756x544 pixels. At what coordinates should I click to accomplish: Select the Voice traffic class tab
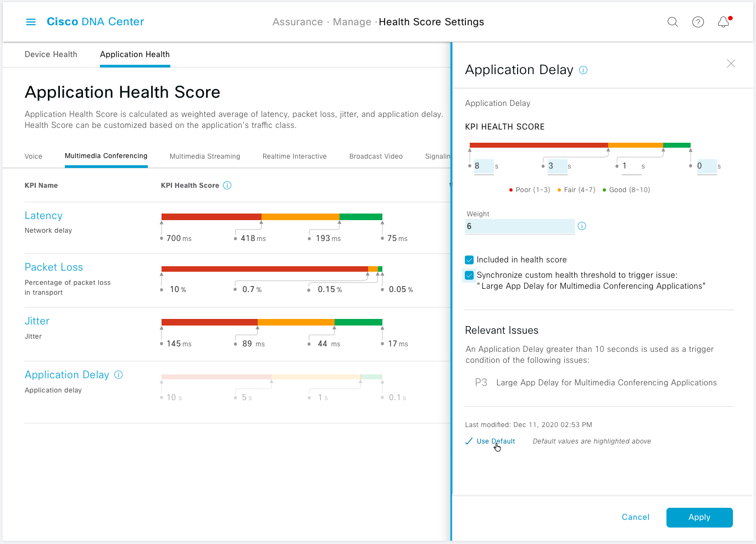click(34, 156)
